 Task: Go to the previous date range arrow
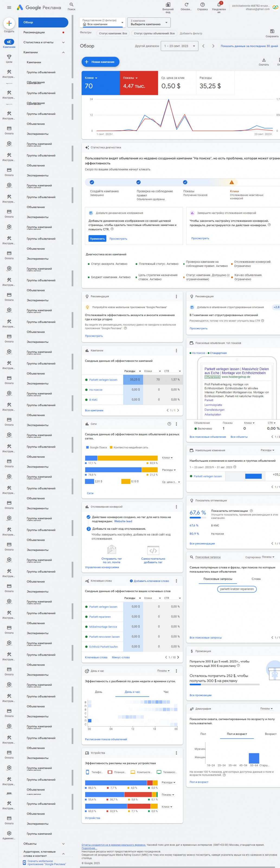(203, 46)
